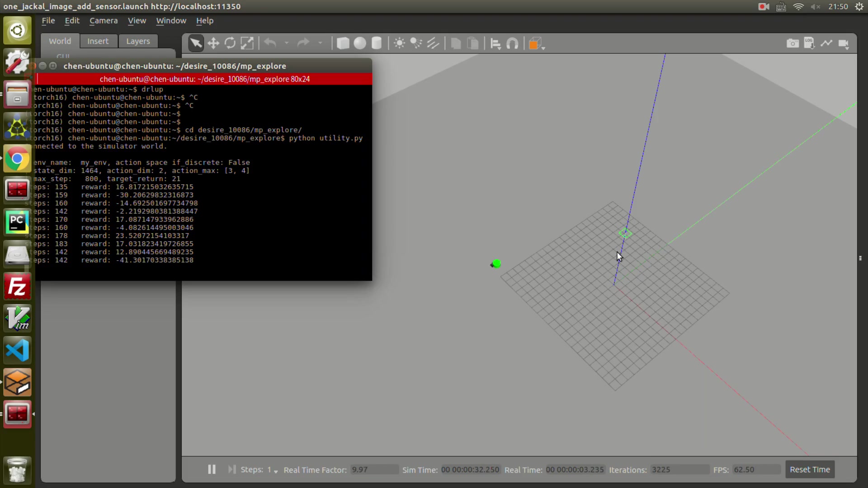Insert a box shape

343,43
